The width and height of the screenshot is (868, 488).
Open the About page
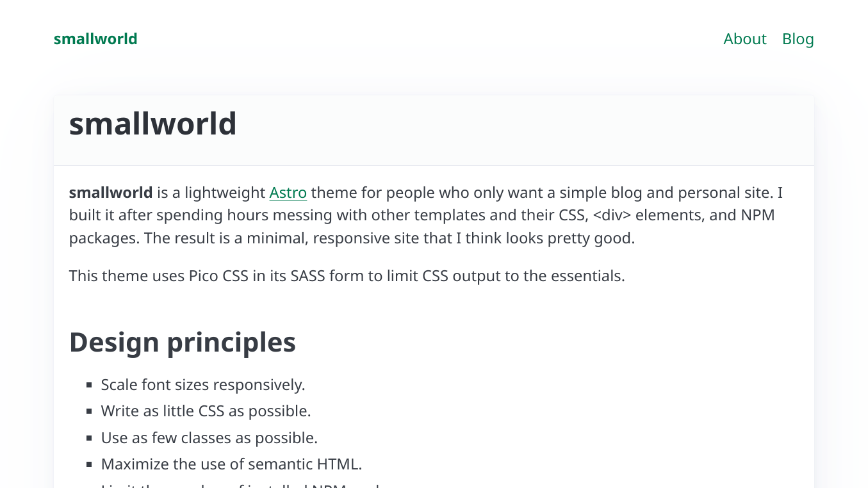click(744, 39)
